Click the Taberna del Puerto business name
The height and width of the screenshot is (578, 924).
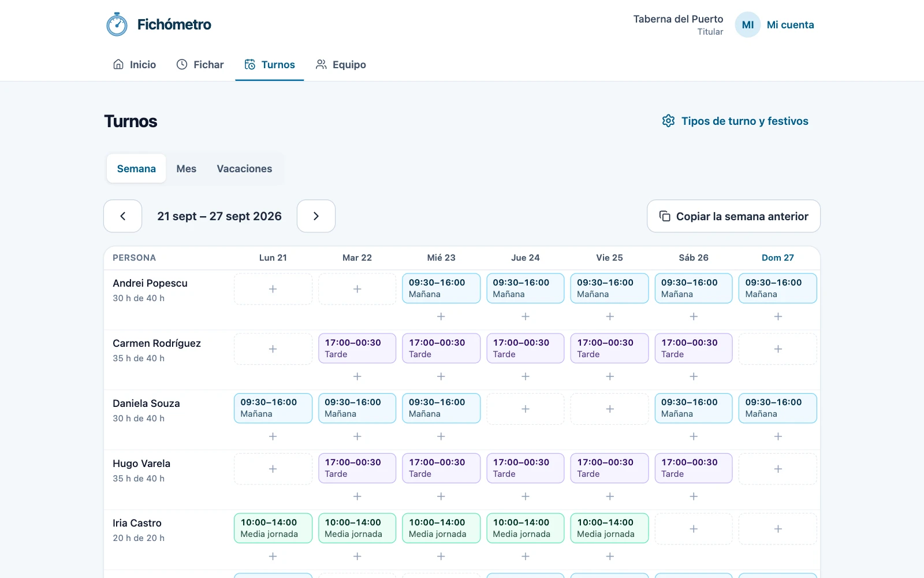[x=678, y=19]
